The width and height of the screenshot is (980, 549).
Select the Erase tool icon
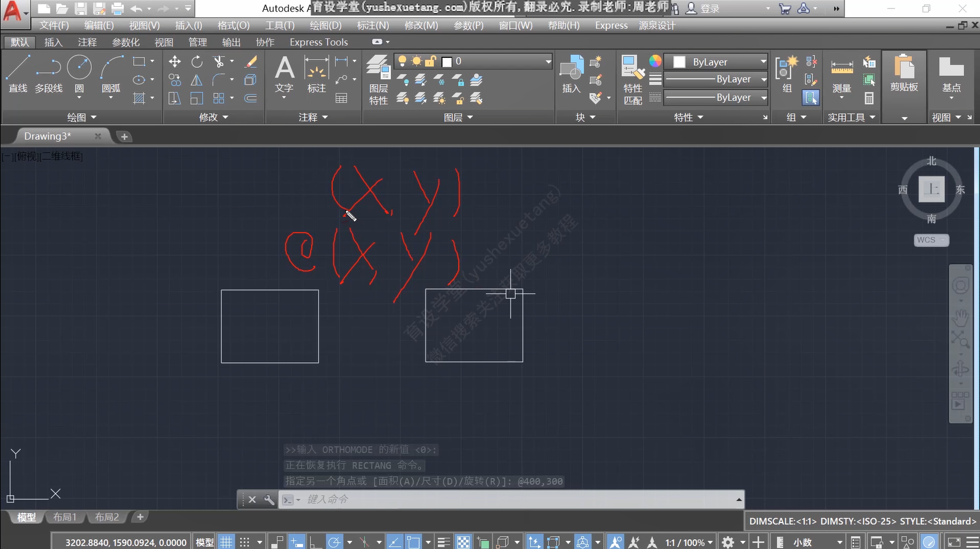tap(251, 62)
